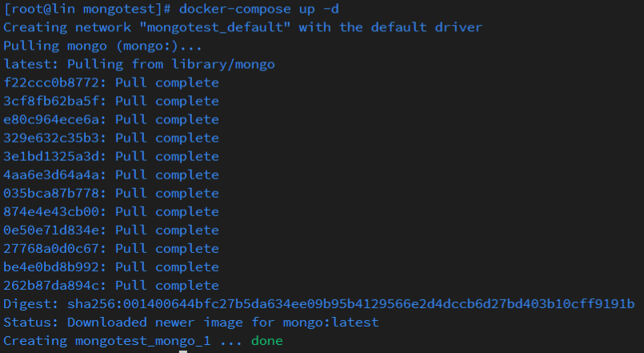Click the green "done" text
Image resolution: width=644 pixels, height=353 pixels.
click(x=266, y=341)
